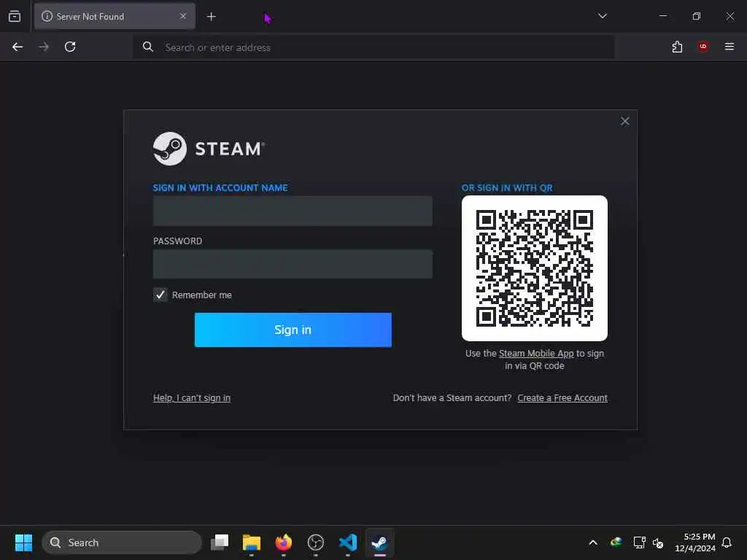Click the Sign in button

pos(293,330)
